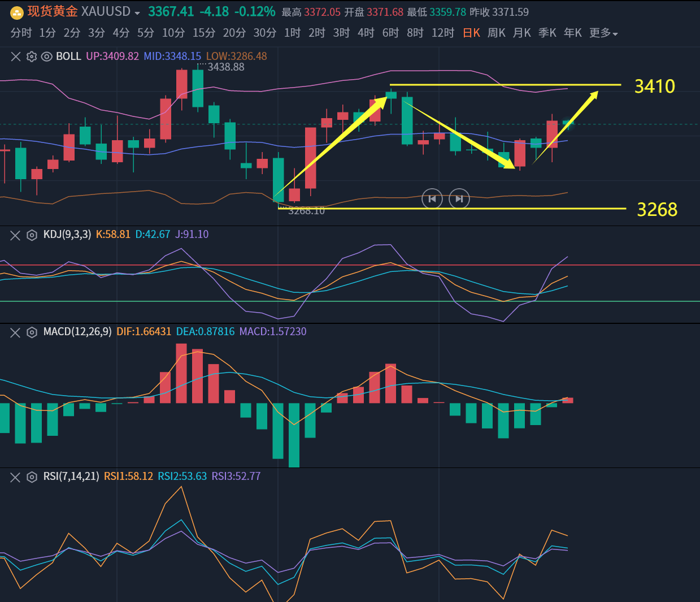The height and width of the screenshot is (602, 700).
Task: Open the 更多 timeframe dropdown
Action: 603,33
